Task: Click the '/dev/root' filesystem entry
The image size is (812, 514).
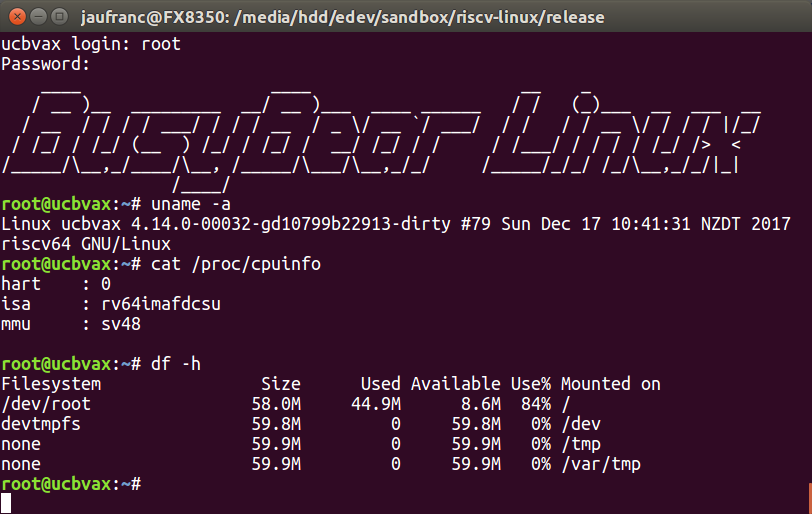Action: [46, 404]
